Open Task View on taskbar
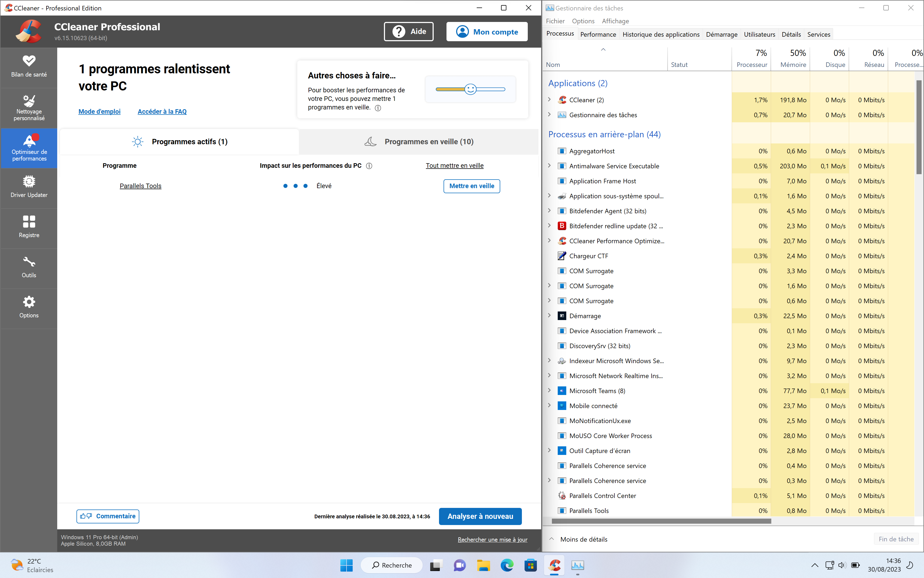Image resolution: width=924 pixels, height=578 pixels. pos(436,565)
